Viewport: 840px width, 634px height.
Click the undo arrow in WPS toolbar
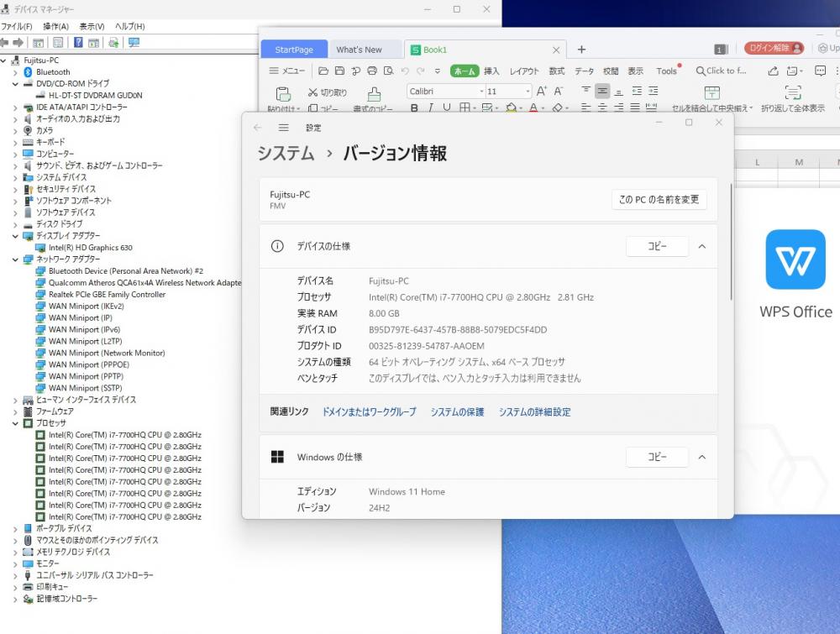(405, 71)
